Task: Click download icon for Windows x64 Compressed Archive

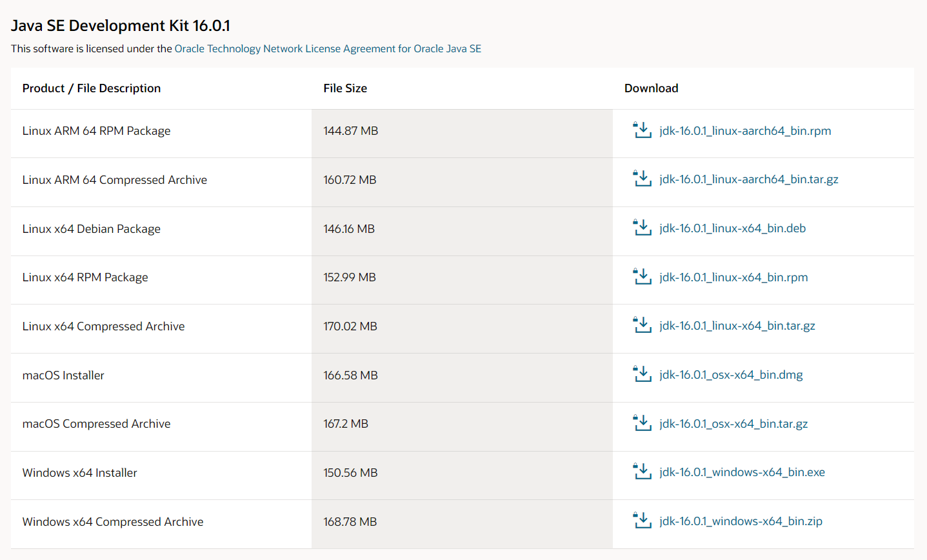Action: [x=643, y=521]
